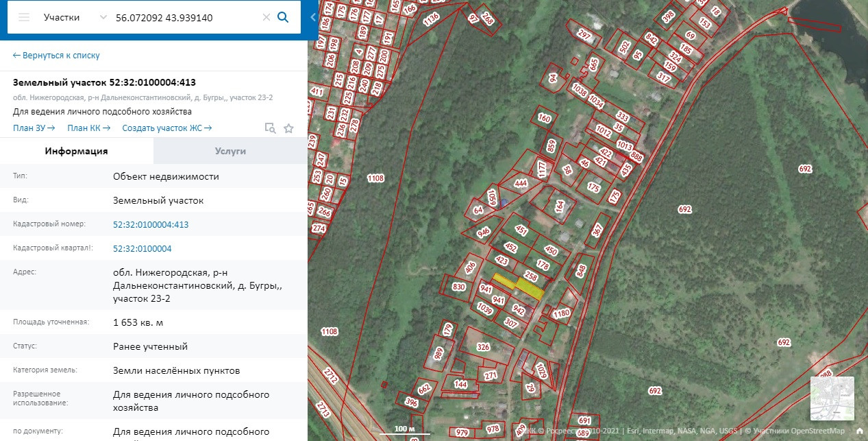
Task: Collapse the side panel arrow
Action: click(x=313, y=17)
